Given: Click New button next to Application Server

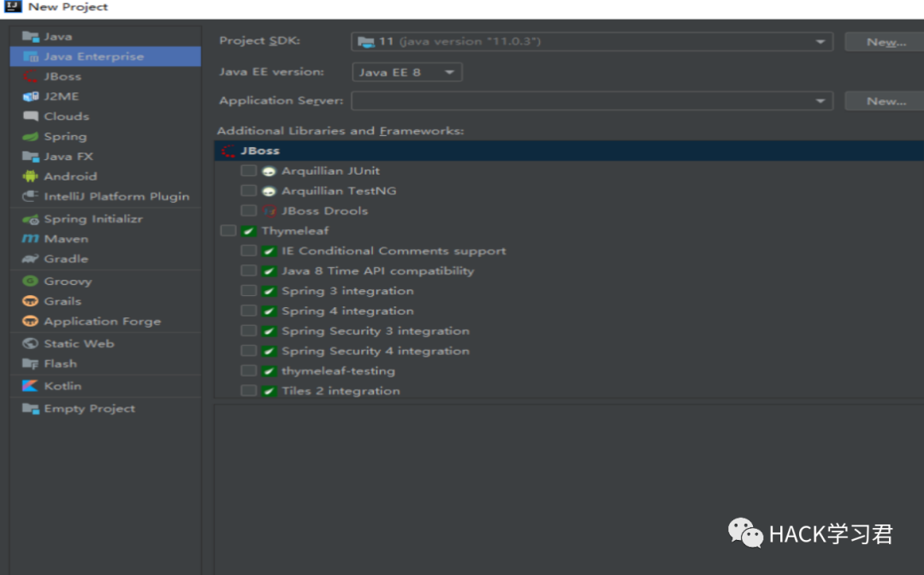Looking at the screenshot, I should (885, 101).
